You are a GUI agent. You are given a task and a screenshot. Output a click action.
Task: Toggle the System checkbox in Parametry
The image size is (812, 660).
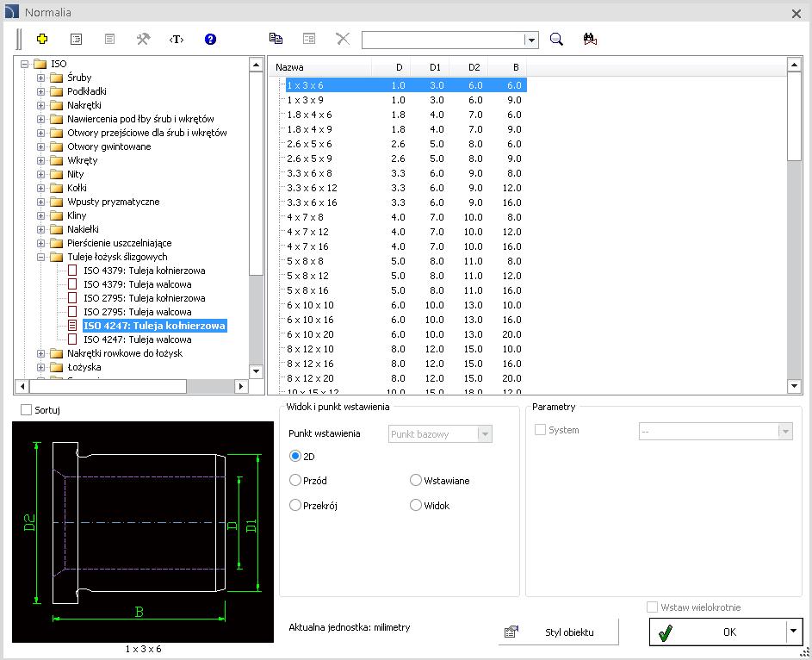click(540, 430)
